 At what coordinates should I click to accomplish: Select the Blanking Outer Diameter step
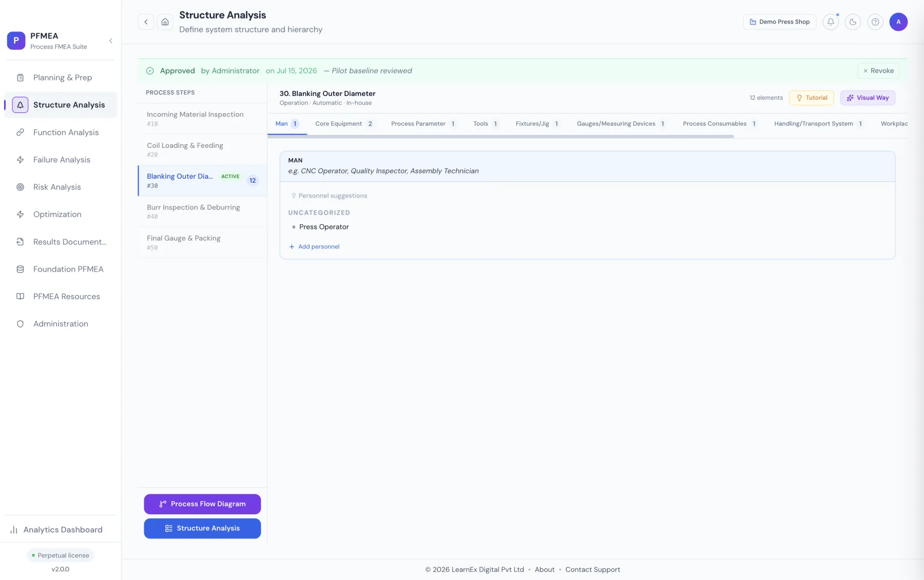click(x=202, y=181)
